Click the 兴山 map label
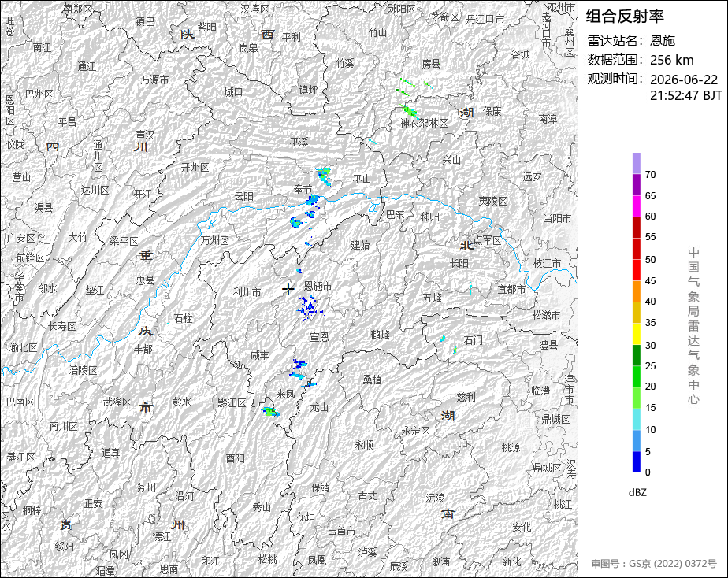 (451, 160)
